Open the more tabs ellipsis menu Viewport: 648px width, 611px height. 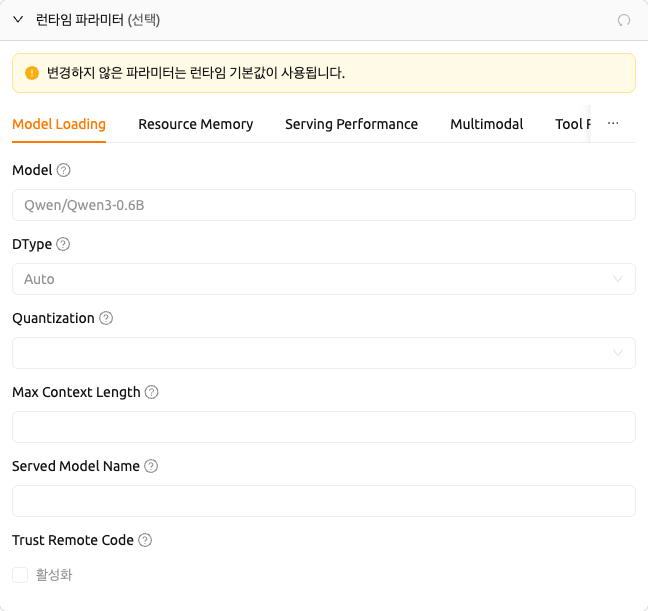tap(613, 123)
